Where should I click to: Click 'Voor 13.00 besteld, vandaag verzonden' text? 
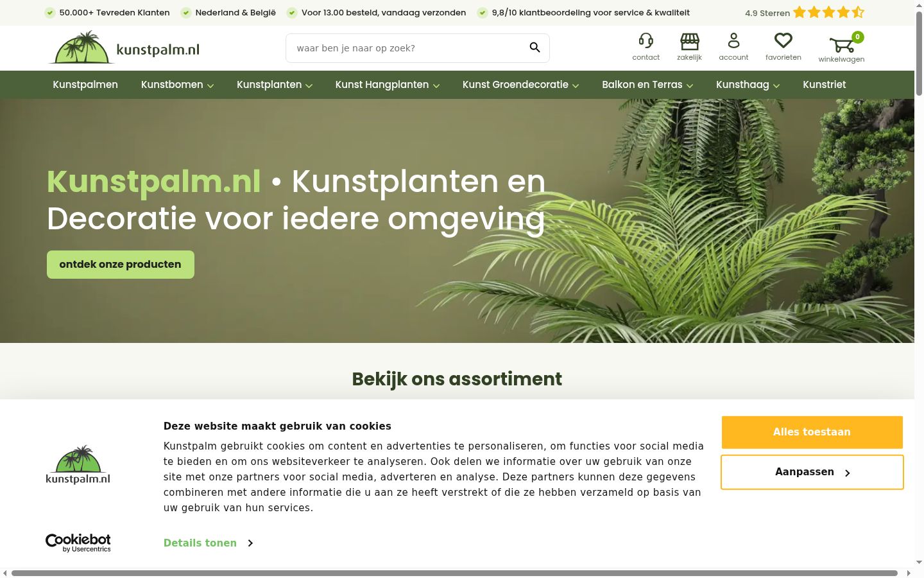(384, 12)
